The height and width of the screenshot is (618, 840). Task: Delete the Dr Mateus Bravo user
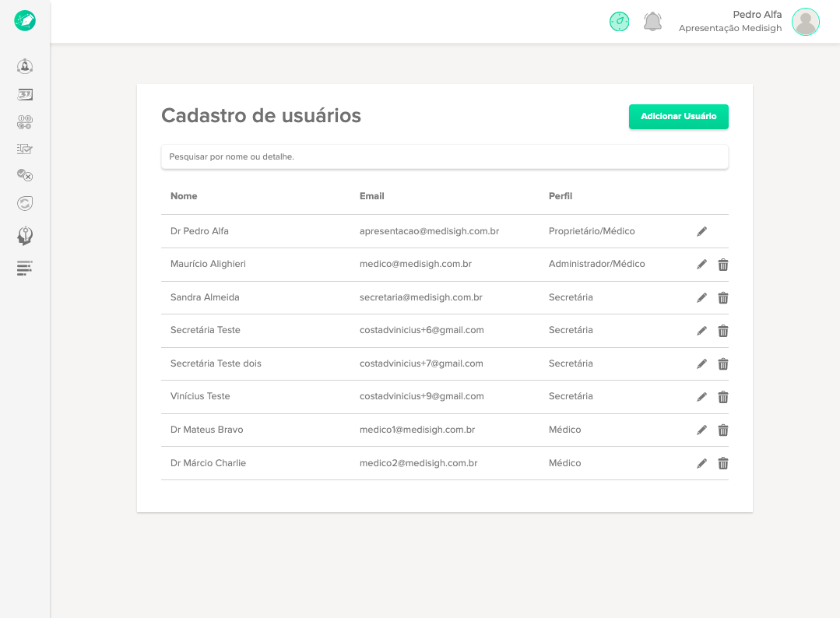723,430
